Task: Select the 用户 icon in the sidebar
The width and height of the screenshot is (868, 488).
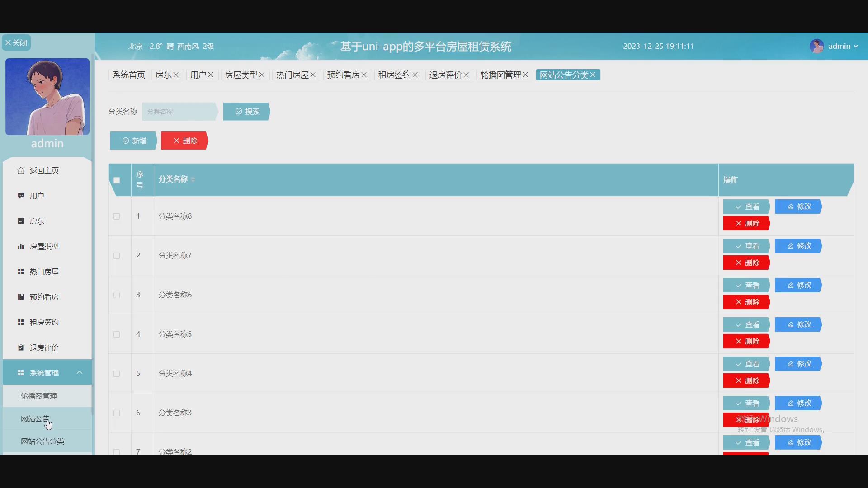Action: point(21,195)
